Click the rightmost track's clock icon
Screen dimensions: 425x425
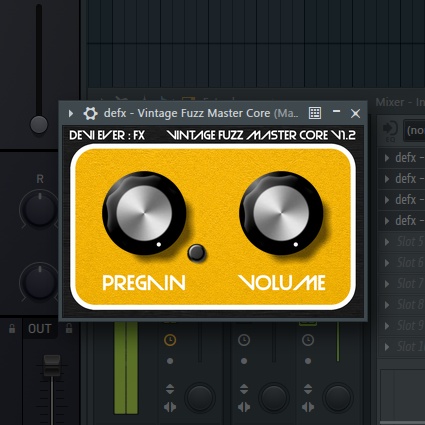click(308, 340)
